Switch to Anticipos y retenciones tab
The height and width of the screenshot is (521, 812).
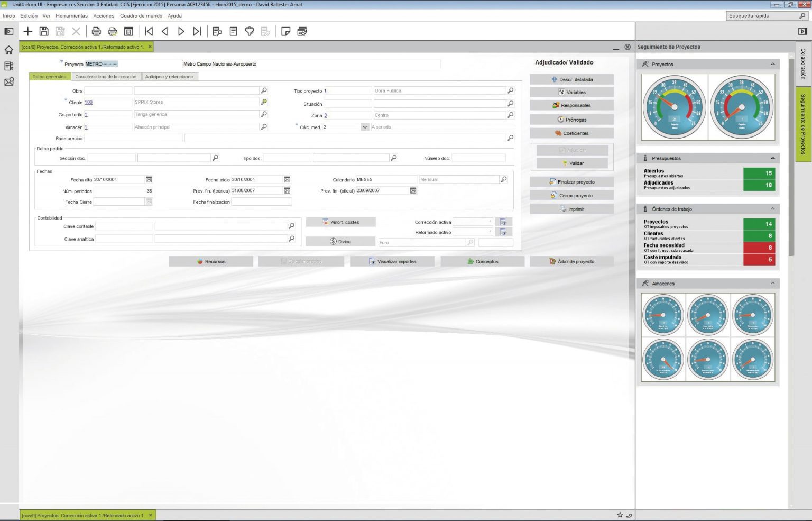[169, 77]
